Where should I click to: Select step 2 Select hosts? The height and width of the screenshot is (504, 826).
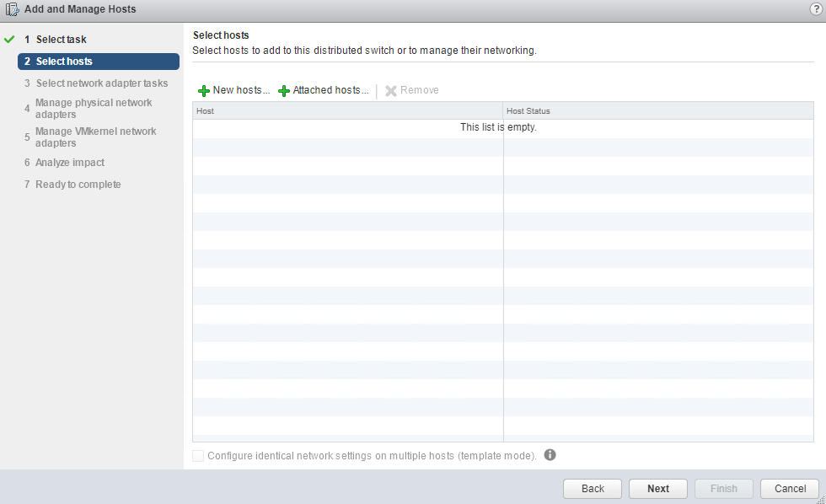(64, 62)
